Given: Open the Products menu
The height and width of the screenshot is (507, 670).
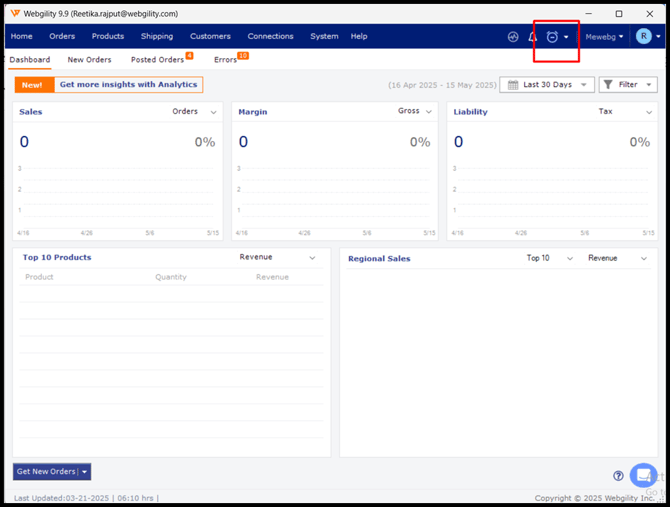Looking at the screenshot, I should pos(108,36).
